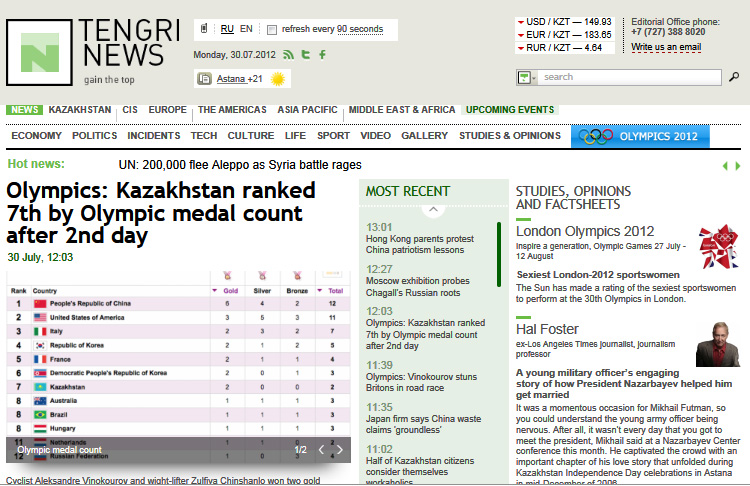The width and height of the screenshot is (750, 486).
Task: Click the sunny weather icon
Action: pyautogui.click(x=278, y=79)
